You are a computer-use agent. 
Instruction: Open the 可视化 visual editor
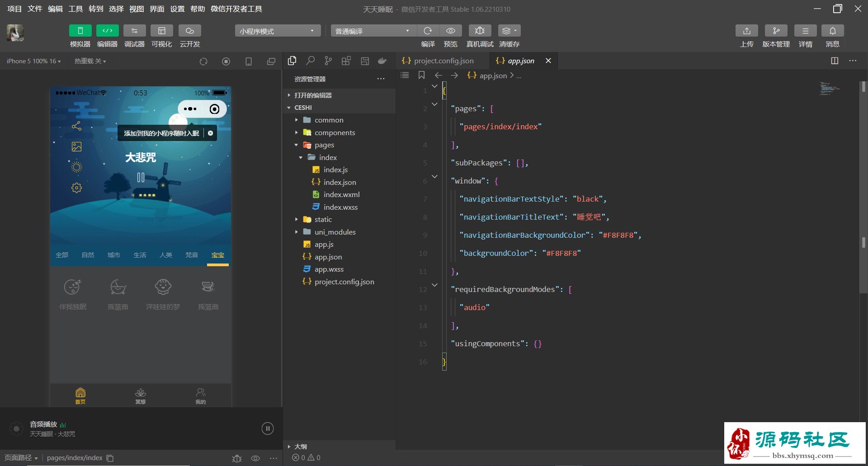(x=161, y=31)
